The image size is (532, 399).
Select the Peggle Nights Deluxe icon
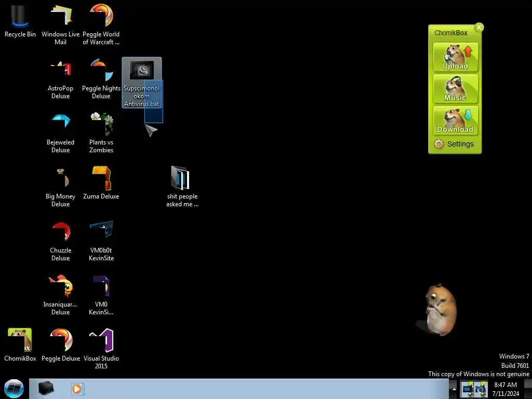pos(101,79)
